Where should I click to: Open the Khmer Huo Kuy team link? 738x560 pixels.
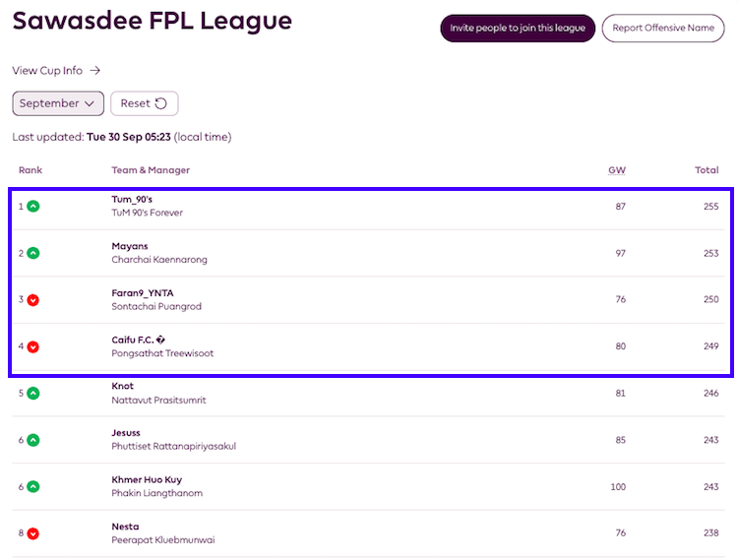(x=147, y=480)
